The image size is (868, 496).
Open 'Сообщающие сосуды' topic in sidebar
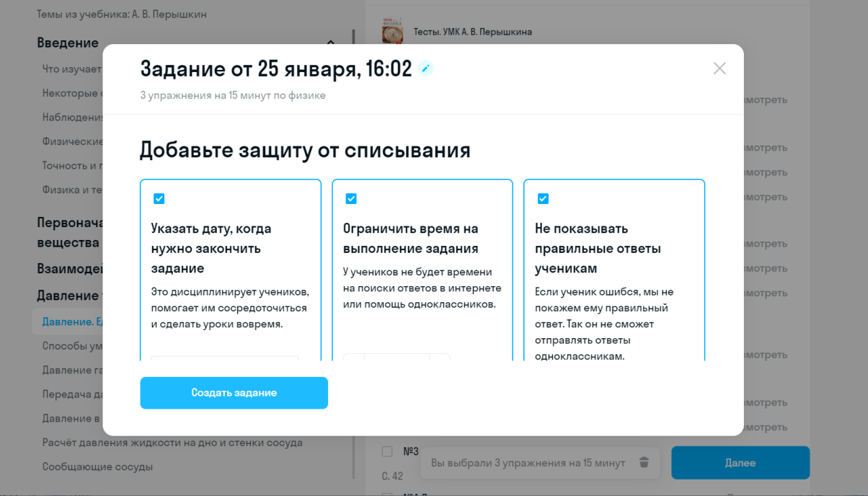[x=97, y=466]
